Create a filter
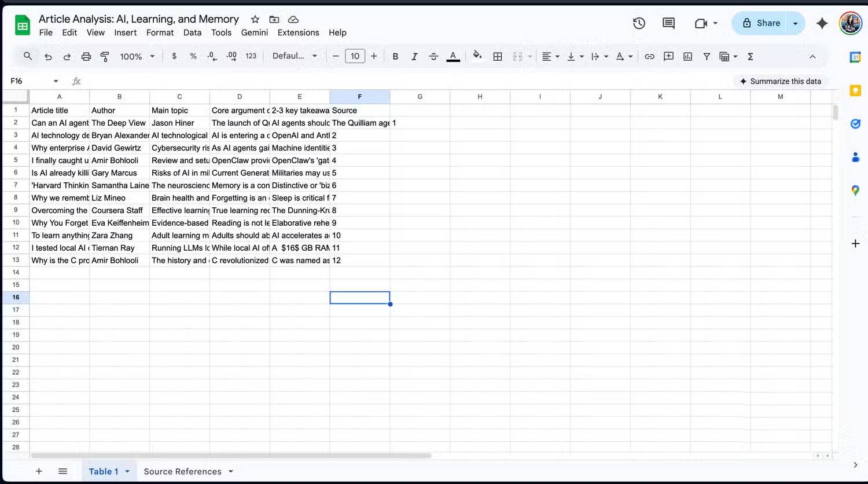This screenshot has width=868, height=484. [x=707, y=56]
